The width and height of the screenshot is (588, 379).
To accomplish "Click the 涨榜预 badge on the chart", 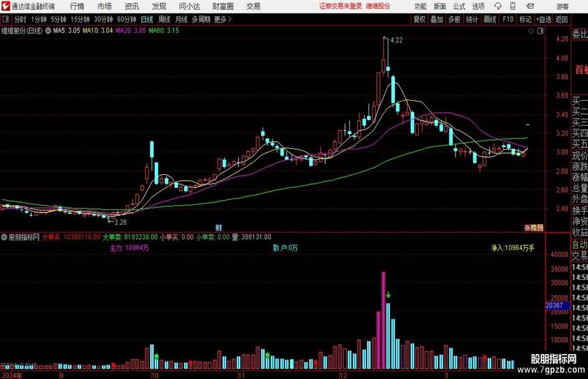I will (534, 227).
